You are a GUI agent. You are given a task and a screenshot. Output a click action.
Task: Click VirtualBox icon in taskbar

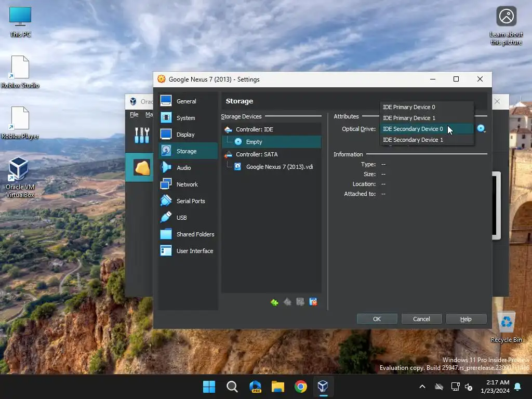coord(323,387)
